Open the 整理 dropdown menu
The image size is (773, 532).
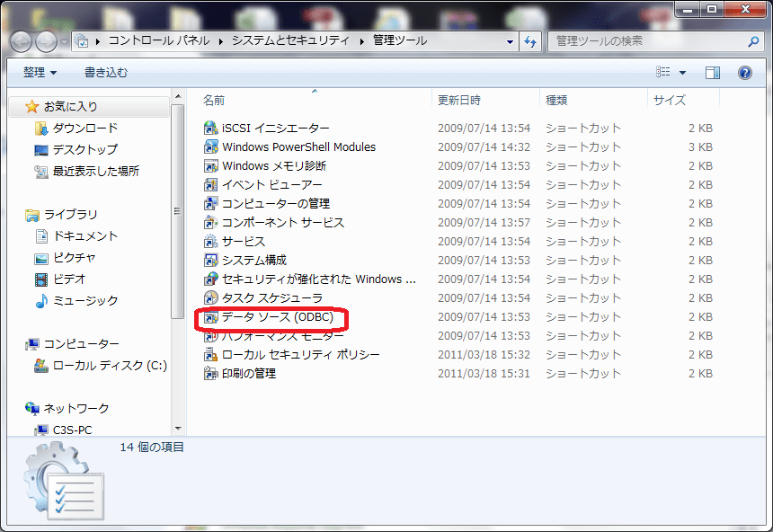pyautogui.click(x=40, y=73)
